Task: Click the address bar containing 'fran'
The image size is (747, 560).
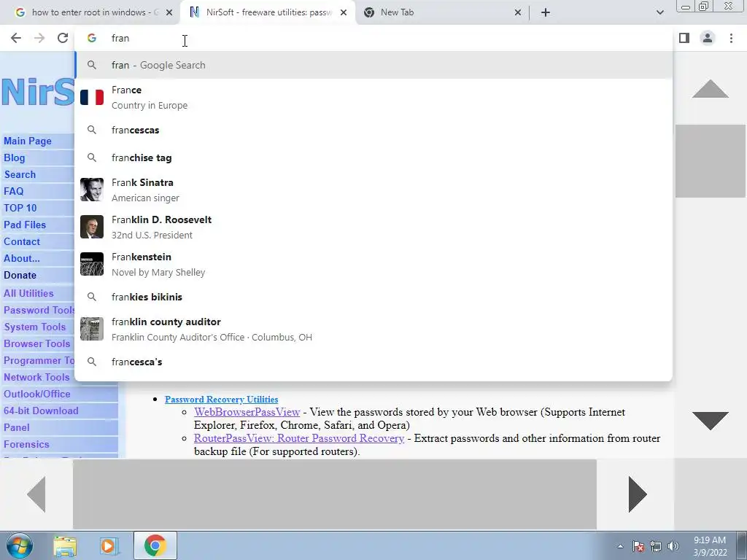Action: 373,38
